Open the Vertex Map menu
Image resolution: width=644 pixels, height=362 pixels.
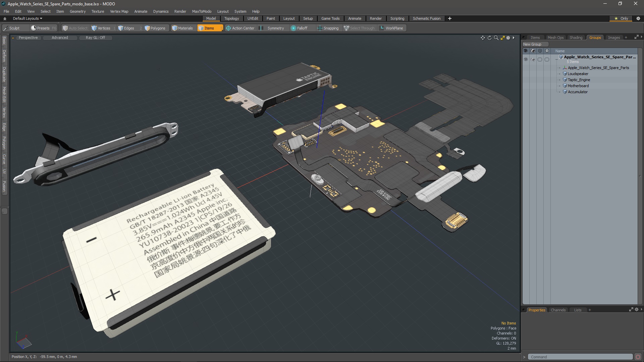pyautogui.click(x=119, y=11)
